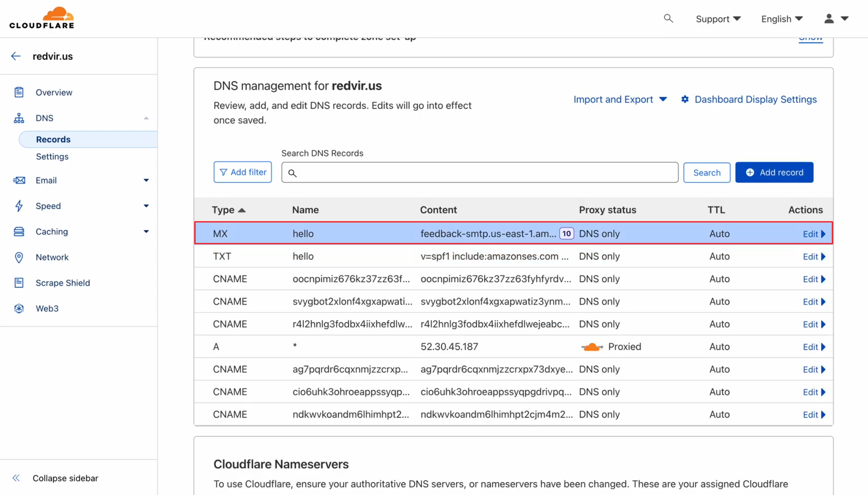
Task: Select DNS Settings in the sidebar
Action: [x=52, y=156]
